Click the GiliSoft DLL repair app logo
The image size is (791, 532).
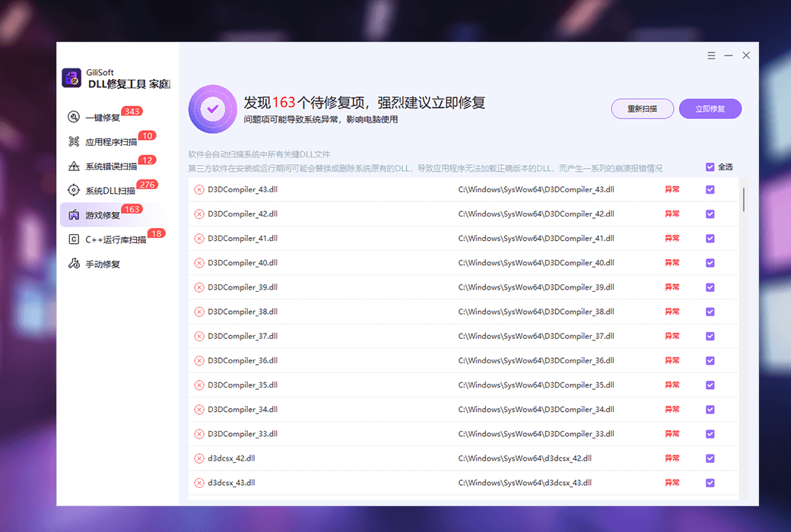71,78
